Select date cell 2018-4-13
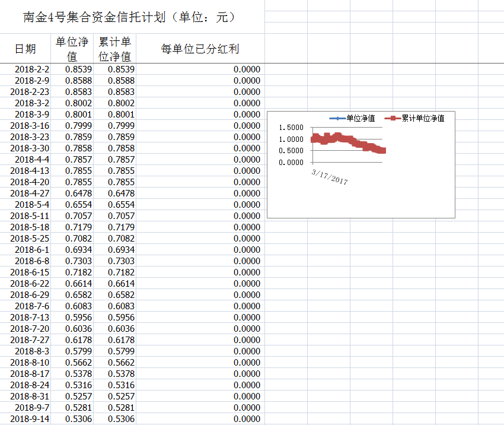Screen dimensions: 504x425 [x=25, y=170]
